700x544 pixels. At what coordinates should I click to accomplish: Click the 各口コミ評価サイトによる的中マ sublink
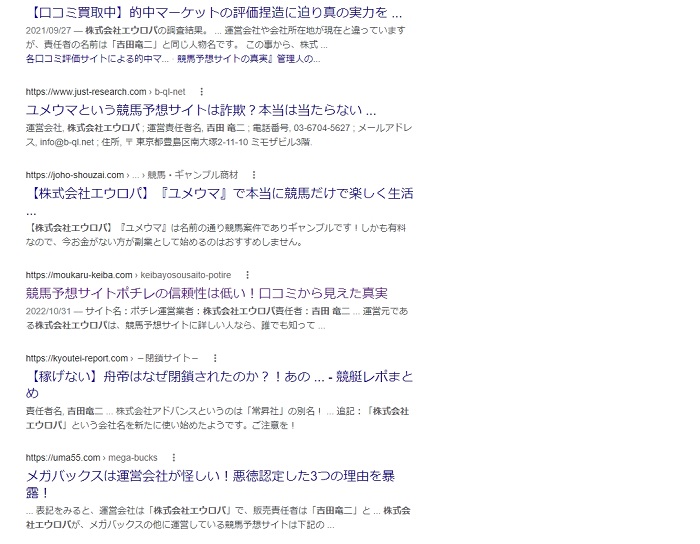[x=97, y=59]
